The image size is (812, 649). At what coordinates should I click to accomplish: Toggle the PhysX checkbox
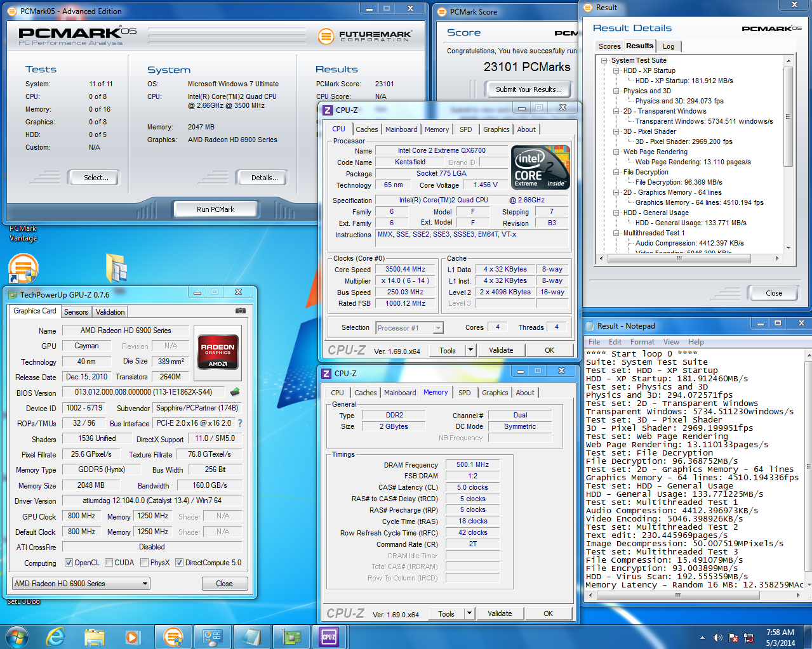pos(145,563)
